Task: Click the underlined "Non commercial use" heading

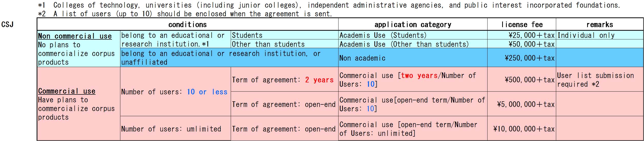Action: [x=75, y=36]
